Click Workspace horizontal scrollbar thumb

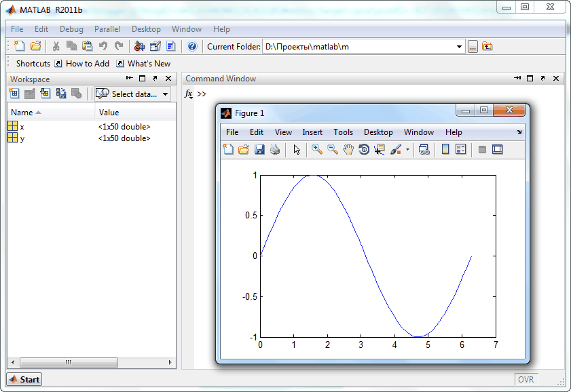(x=69, y=362)
